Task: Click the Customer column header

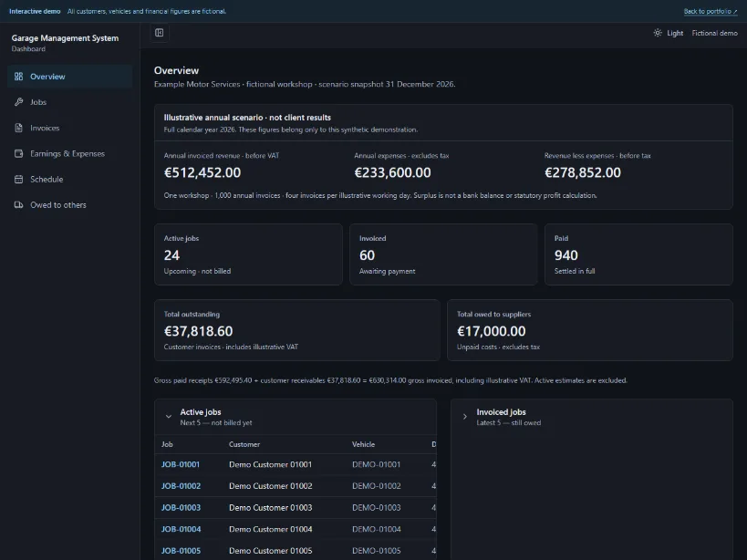Action: 244,444
